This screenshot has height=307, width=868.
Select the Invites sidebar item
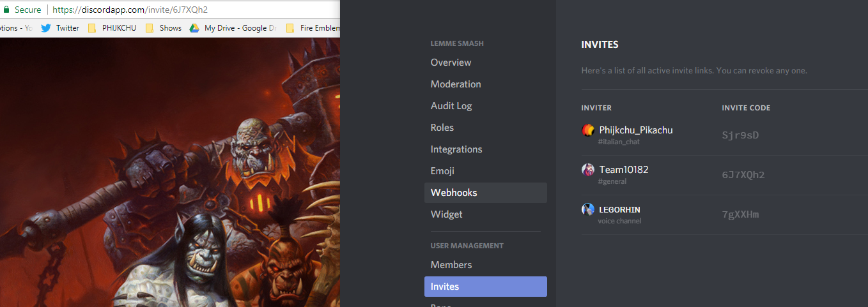pos(486,287)
